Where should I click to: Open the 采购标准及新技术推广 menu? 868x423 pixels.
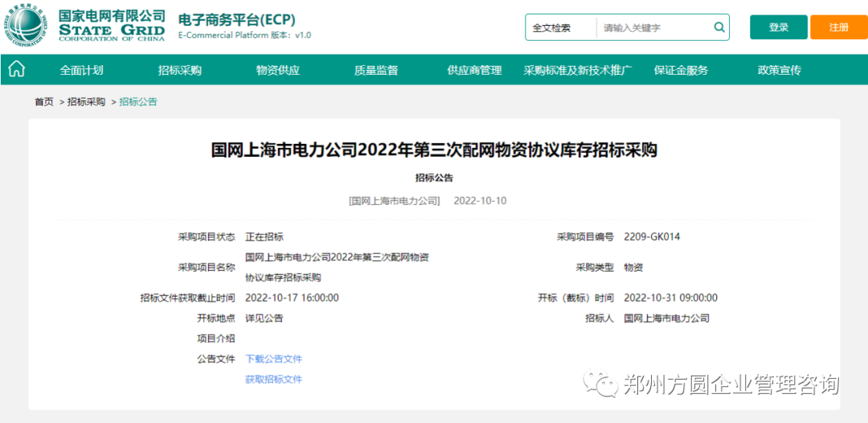(x=578, y=70)
